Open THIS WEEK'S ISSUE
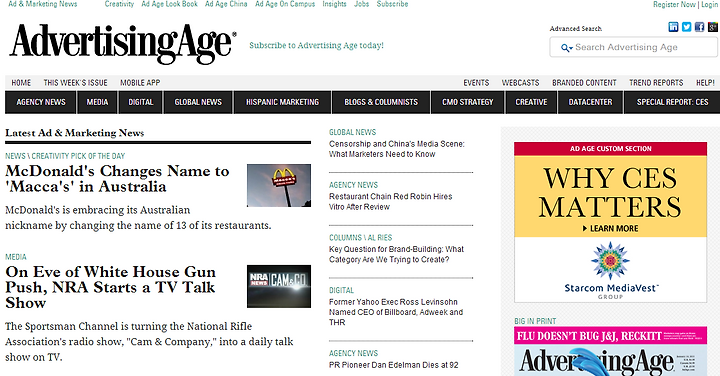 75,83
